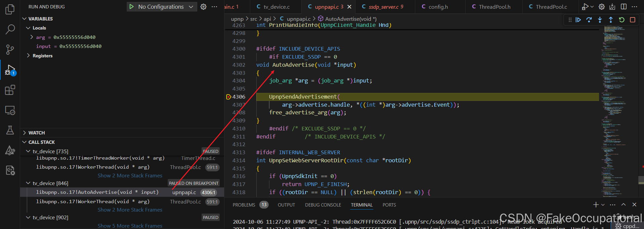
Task: Show 2 more frames under thread 846
Action: 130,210
